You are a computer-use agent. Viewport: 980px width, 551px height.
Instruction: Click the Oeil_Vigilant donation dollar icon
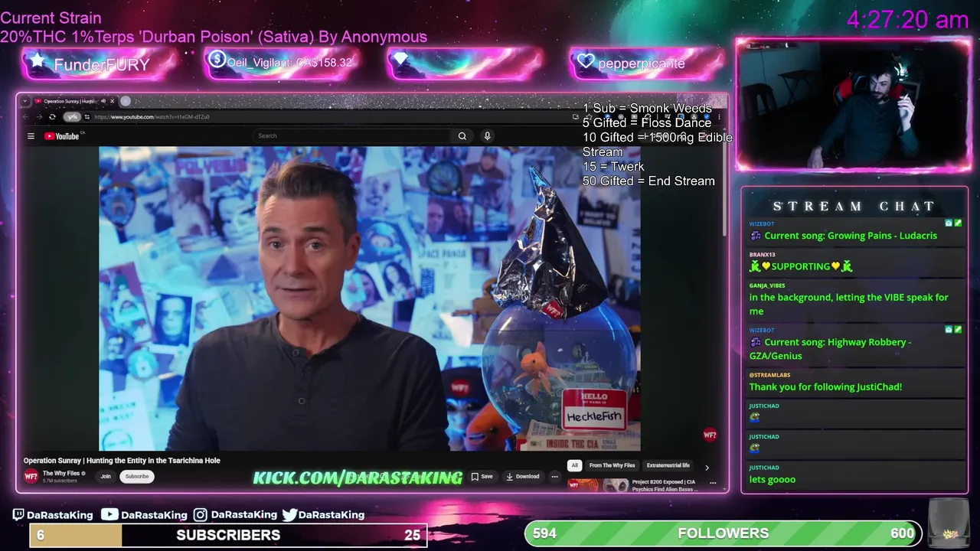(x=217, y=60)
